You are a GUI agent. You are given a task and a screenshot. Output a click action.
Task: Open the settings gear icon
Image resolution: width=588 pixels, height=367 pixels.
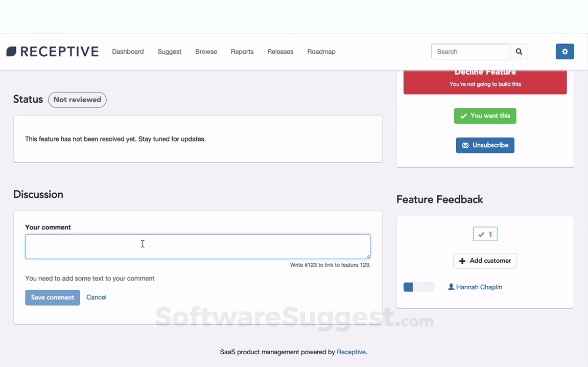[x=565, y=51]
